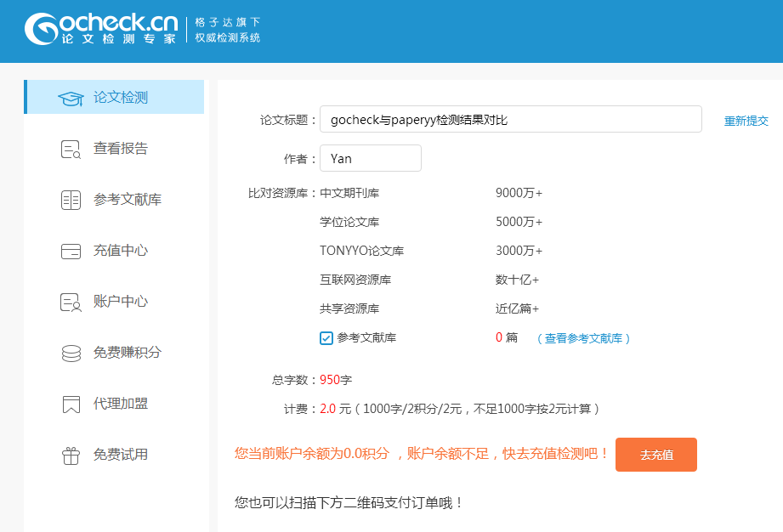Click the 近亿篇+ count value

(x=517, y=309)
